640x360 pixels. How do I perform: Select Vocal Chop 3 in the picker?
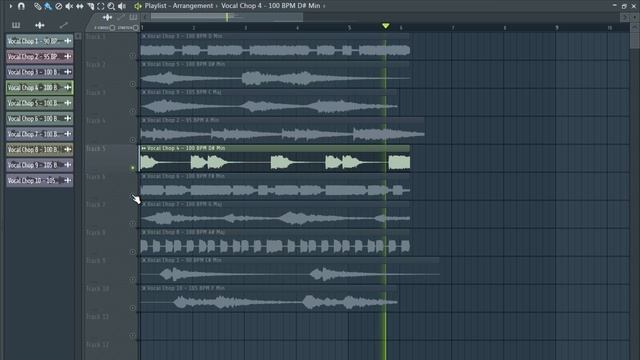point(40,72)
